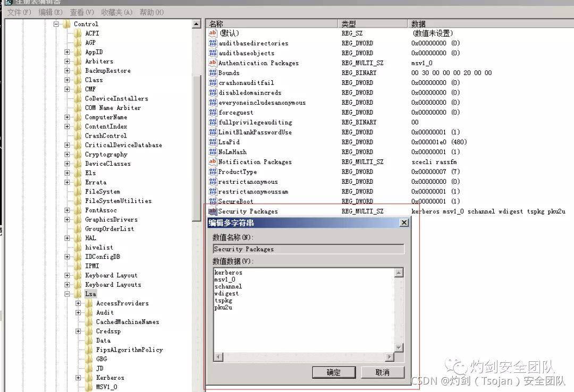Click the 数值名称 field showing Security Packages
Image resolution: width=574 pixels, height=392 pixels.
(309, 249)
